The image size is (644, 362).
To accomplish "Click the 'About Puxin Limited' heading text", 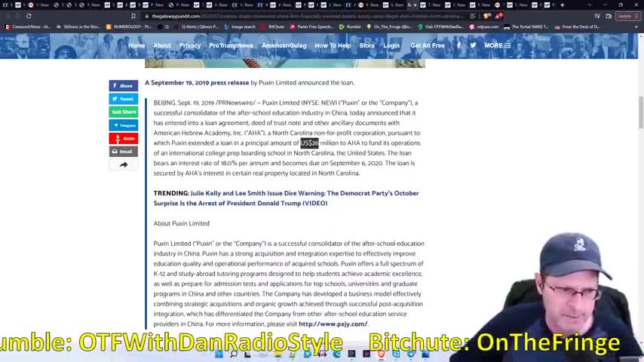I will [x=182, y=223].
